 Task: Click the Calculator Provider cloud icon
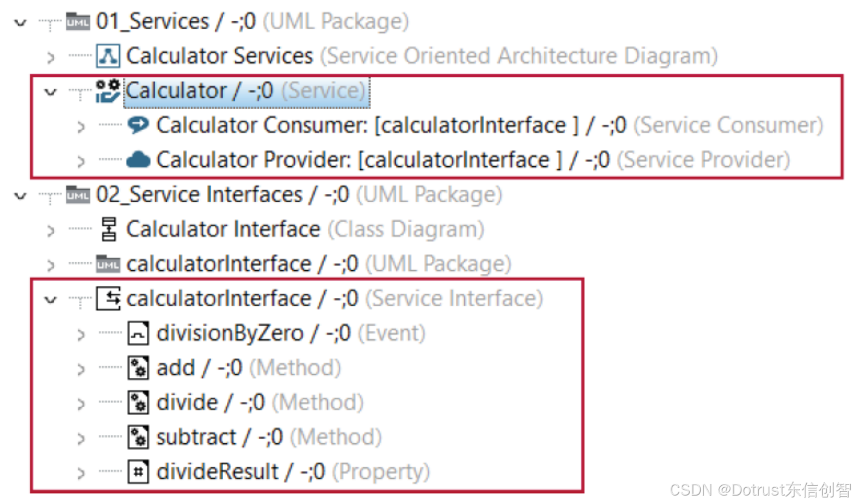coord(138,160)
